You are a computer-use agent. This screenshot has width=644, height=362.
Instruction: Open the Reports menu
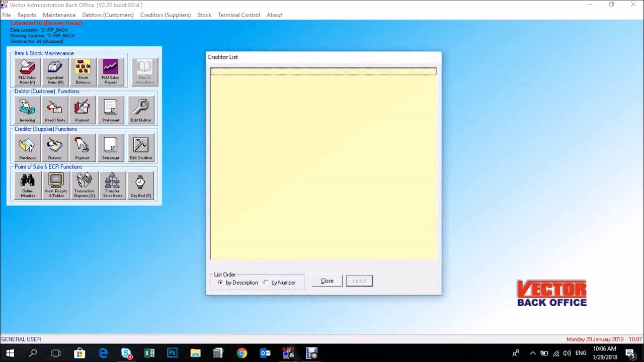[27, 15]
